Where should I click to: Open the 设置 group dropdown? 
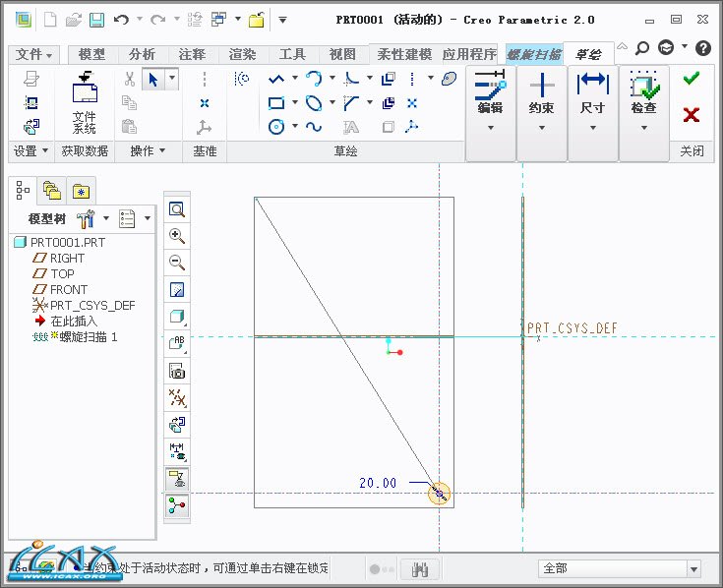pyautogui.click(x=30, y=150)
